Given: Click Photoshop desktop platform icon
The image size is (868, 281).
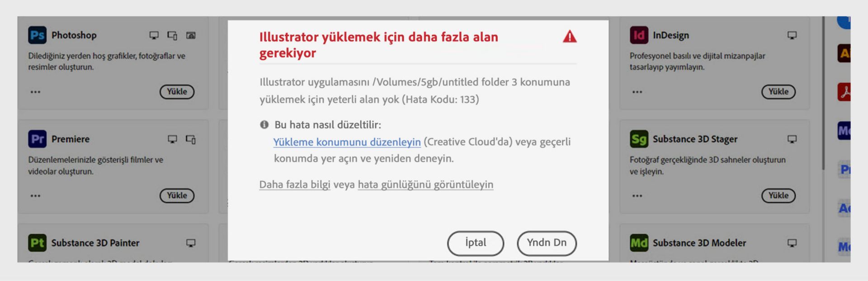Looking at the screenshot, I should click(x=154, y=35).
